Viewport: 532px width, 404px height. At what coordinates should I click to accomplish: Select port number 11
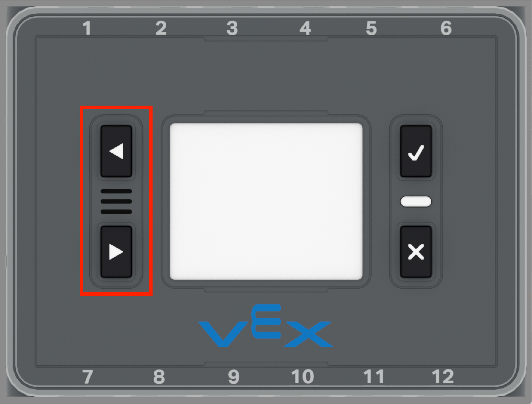coord(373,377)
